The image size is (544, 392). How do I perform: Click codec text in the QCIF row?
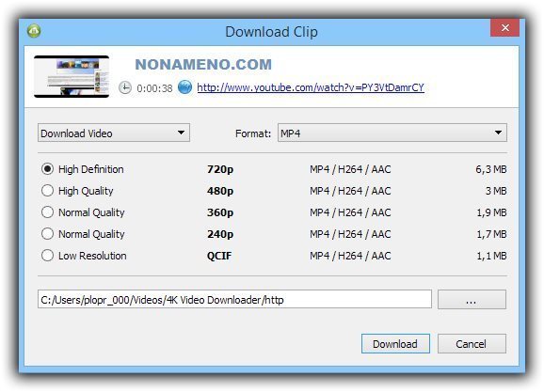350,256
